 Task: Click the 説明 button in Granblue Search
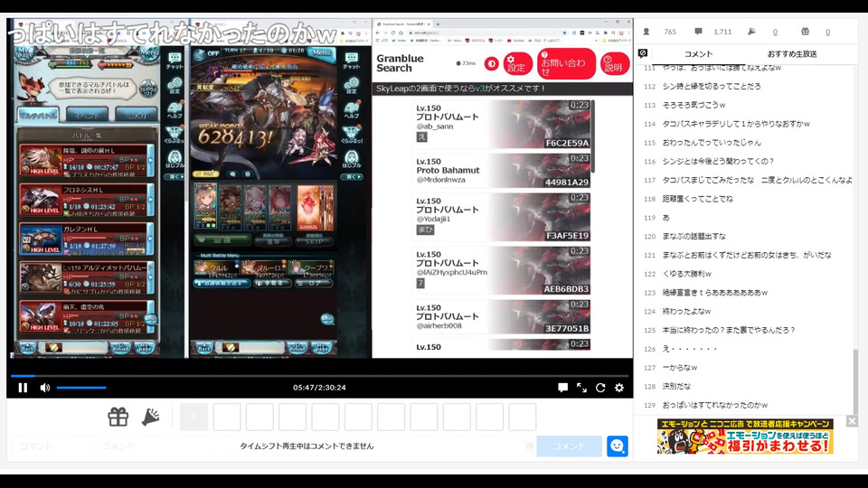pyautogui.click(x=615, y=63)
